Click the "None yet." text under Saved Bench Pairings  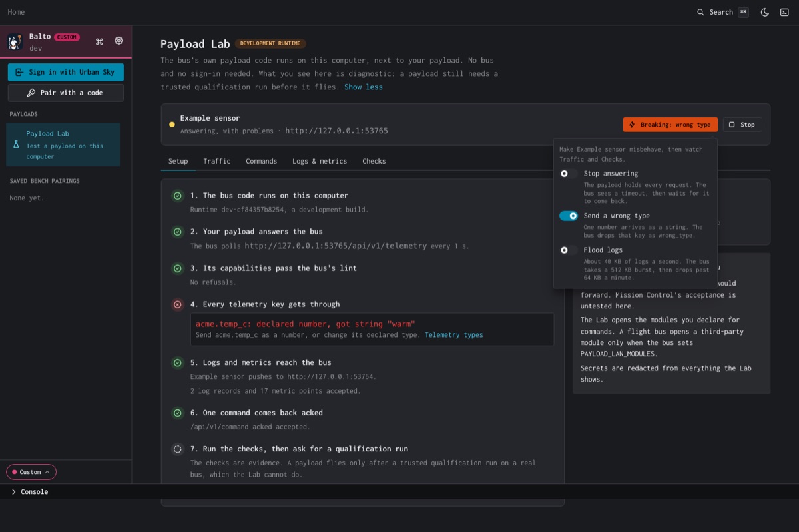(x=27, y=198)
